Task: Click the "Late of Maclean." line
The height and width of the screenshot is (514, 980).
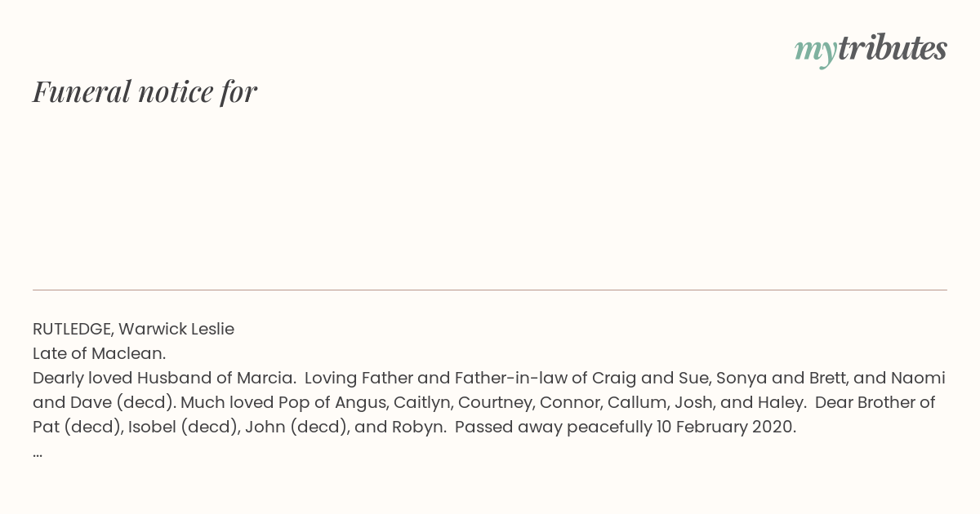Action: click(x=99, y=353)
